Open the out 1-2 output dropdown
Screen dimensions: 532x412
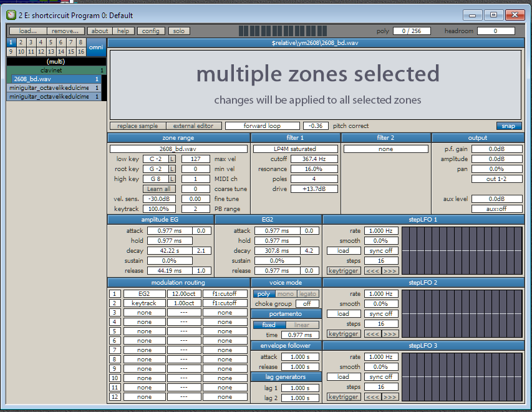pyautogui.click(x=496, y=179)
